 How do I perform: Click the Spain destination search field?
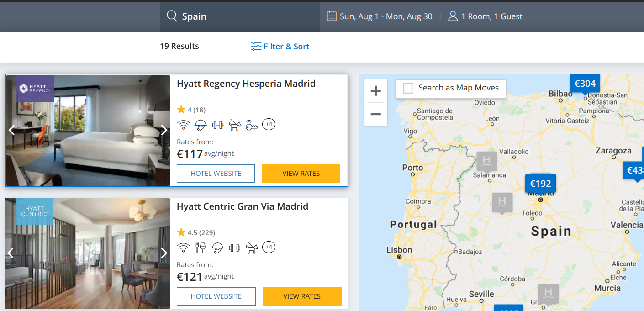(x=247, y=16)
